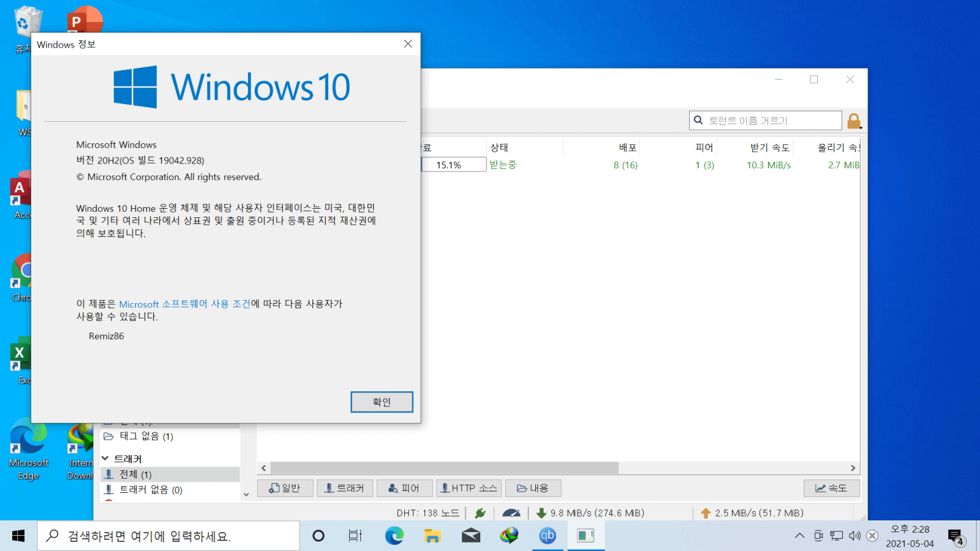This screenshot has width=980, height=551.
Task: Collapse the 트래커 section in the sidebar
Action: click(x=105, y=459)
